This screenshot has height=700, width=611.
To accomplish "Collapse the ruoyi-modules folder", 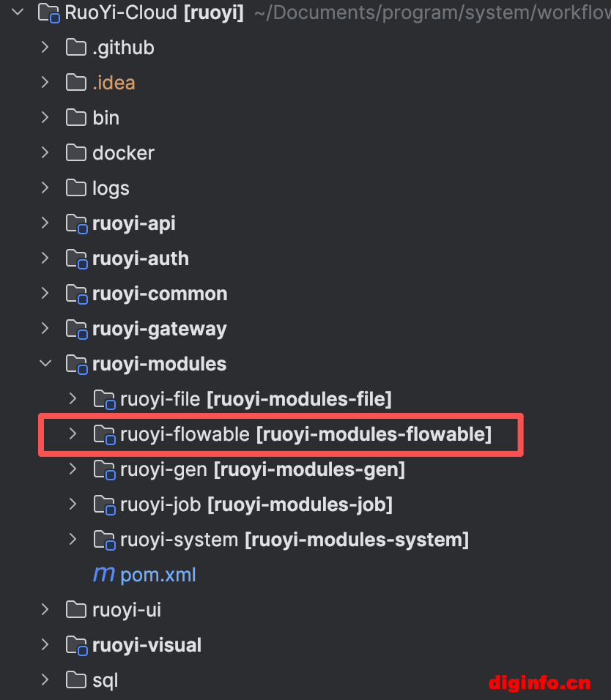I will [45, 364].
